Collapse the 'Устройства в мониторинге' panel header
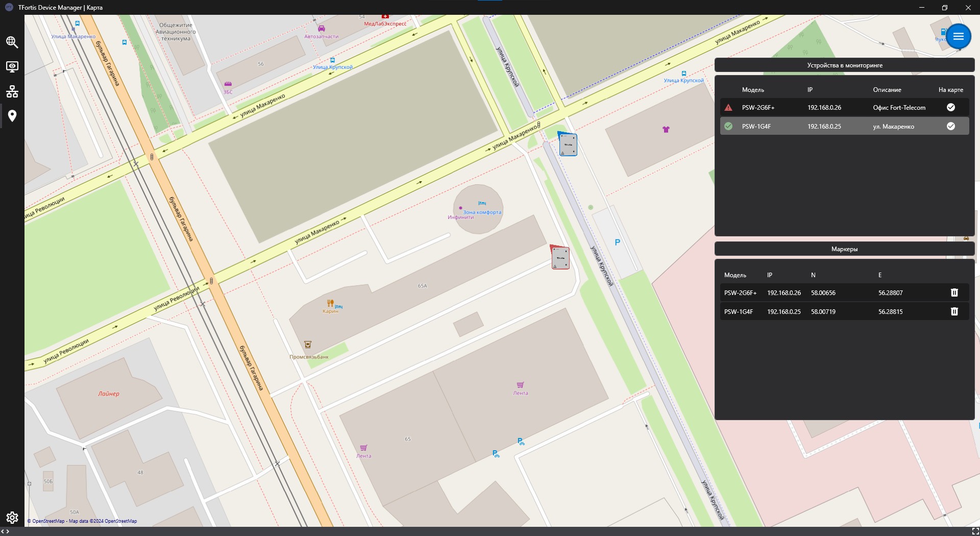The height and width of the screenshot is (536, 980). (845, 65)
